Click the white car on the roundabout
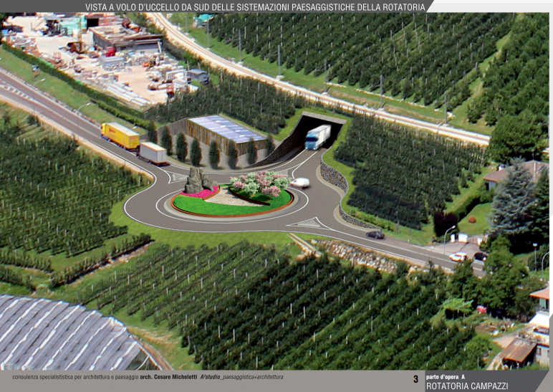553x392 pixels. pos(300,183)
